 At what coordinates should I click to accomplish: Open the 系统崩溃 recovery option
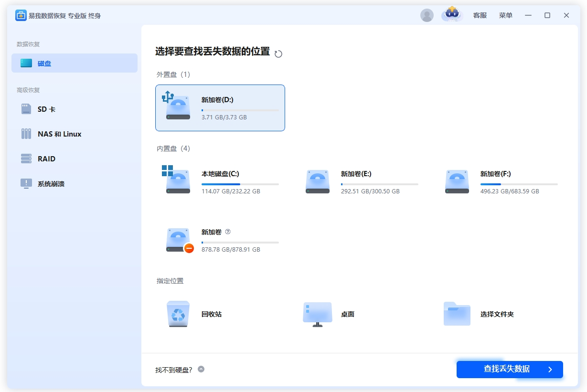point(75,183)
